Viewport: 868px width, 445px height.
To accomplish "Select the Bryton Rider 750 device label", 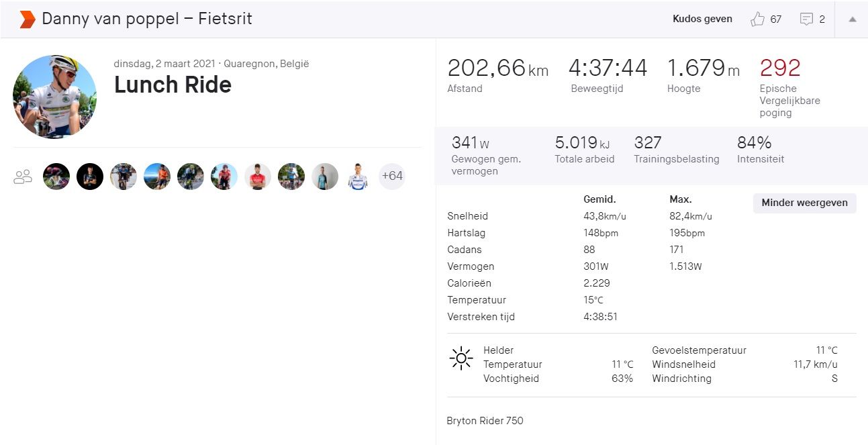I will point(485,420).
